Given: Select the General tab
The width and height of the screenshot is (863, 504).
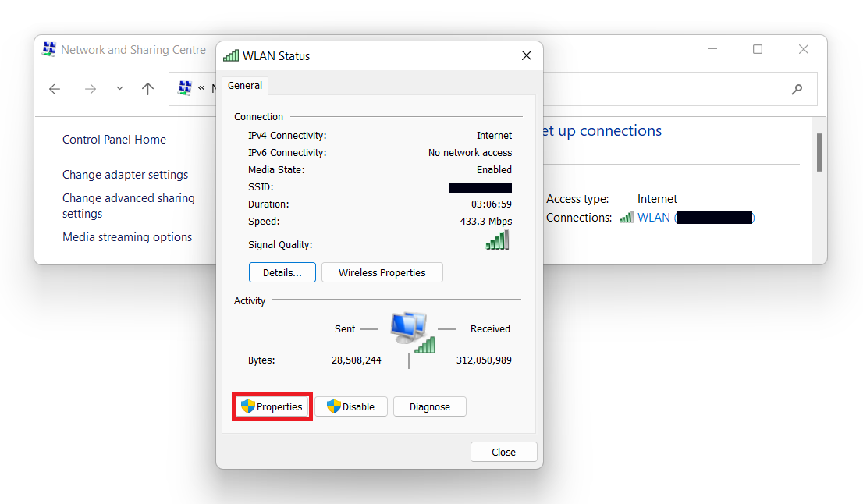Looking at the screenshot, I should tap(245, 86).
